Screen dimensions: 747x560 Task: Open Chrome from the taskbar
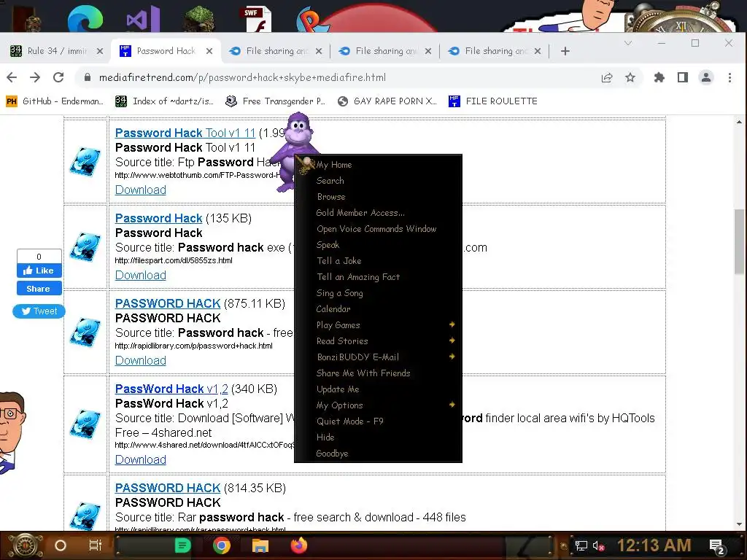coord(221,545)
